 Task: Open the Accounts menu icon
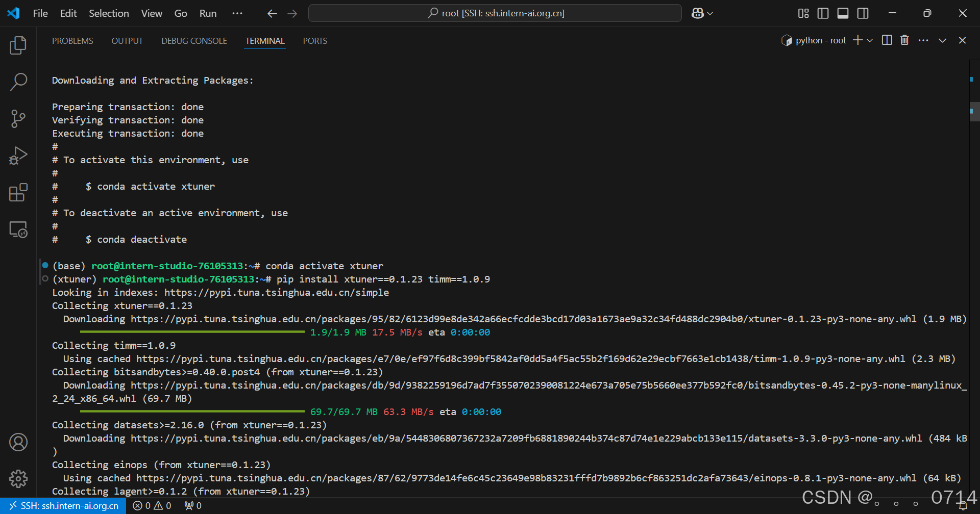pyautogui.click(x=18, y=442)
